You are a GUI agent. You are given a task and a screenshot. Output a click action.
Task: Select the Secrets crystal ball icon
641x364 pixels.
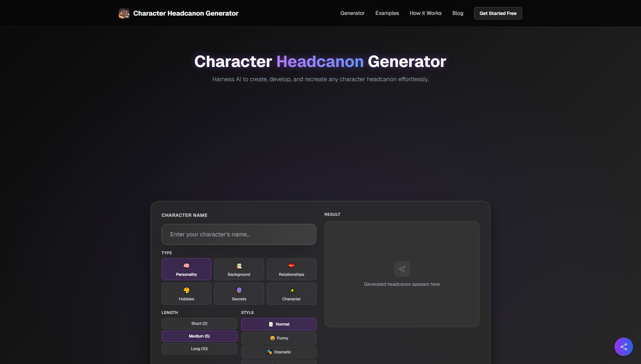tap(239, 290)
